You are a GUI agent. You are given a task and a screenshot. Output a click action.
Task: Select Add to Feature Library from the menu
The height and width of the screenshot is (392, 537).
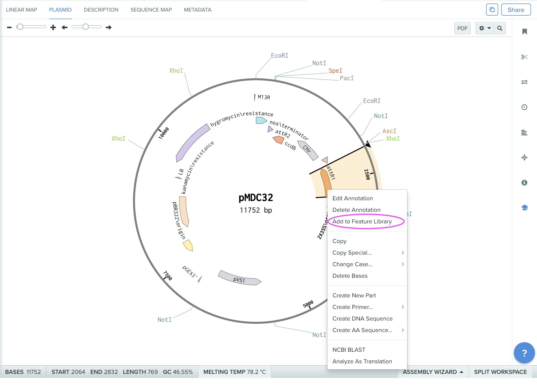point(362,221)
